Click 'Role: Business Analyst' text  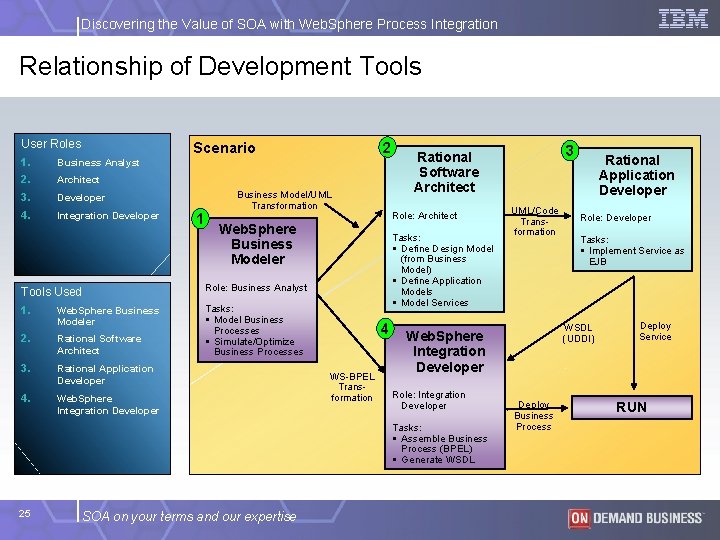click(x=256, y=288)
